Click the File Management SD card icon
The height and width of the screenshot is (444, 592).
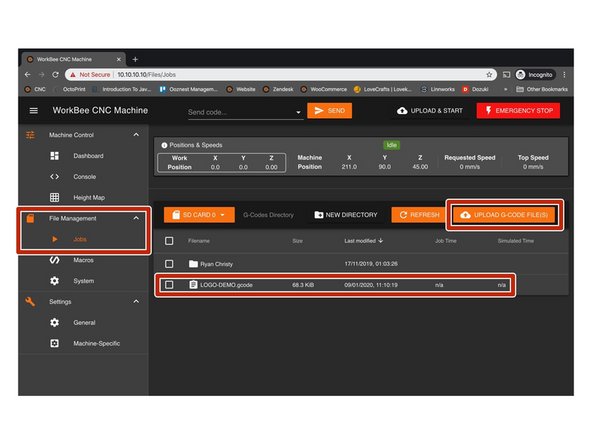[30, 218]
